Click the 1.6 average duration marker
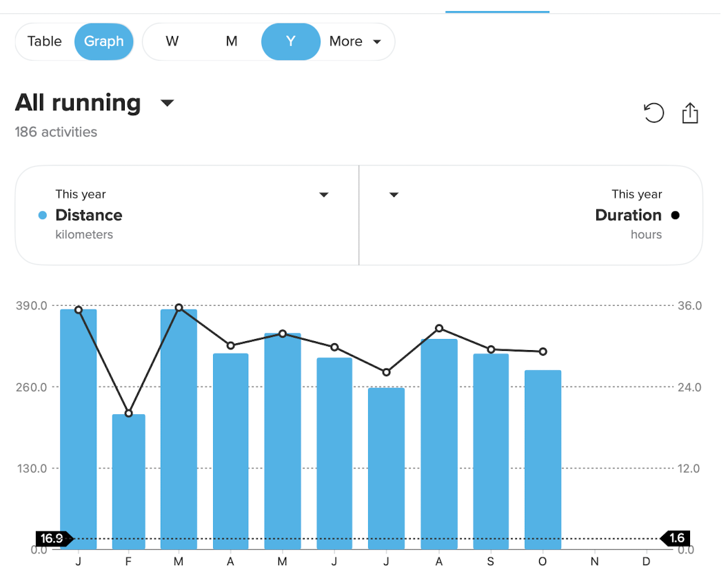The width and height of the screenshot is (728, 583). point(676,538)
